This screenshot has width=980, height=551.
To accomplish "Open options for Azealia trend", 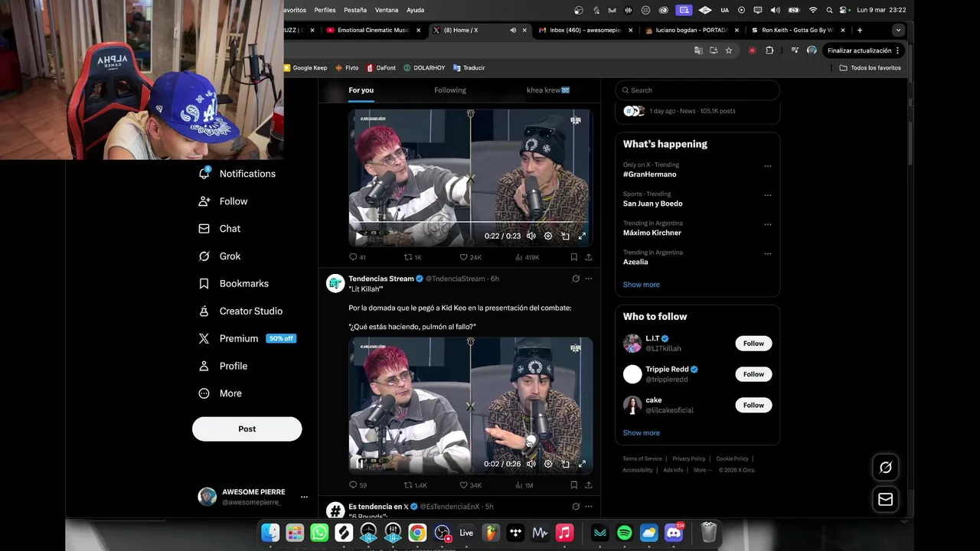I will pos(767,253).
